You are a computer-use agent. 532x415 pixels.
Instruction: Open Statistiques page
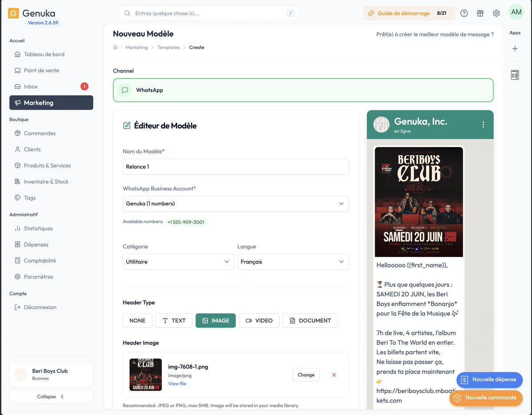point(51,229)
